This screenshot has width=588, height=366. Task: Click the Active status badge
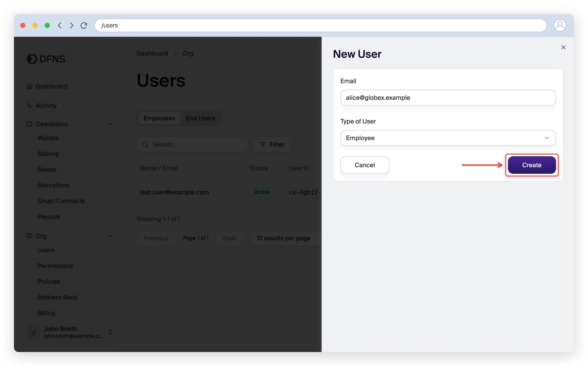[x=262, y=192]
